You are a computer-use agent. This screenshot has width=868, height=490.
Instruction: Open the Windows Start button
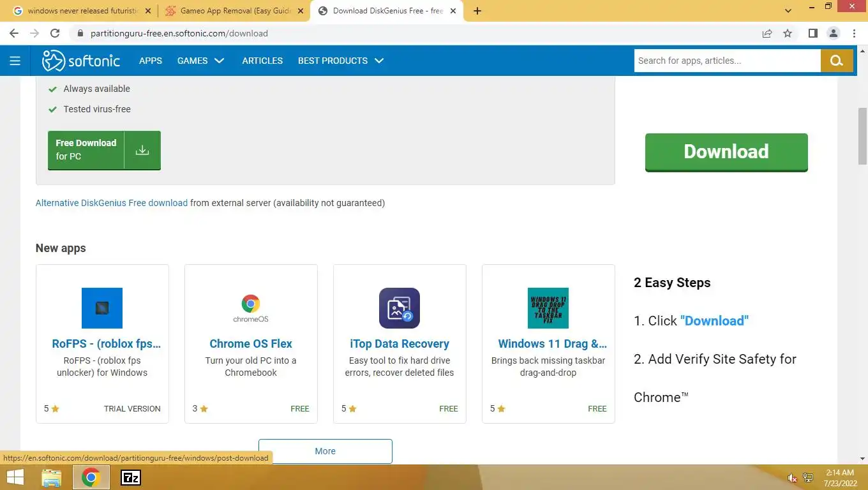point(15,477)
